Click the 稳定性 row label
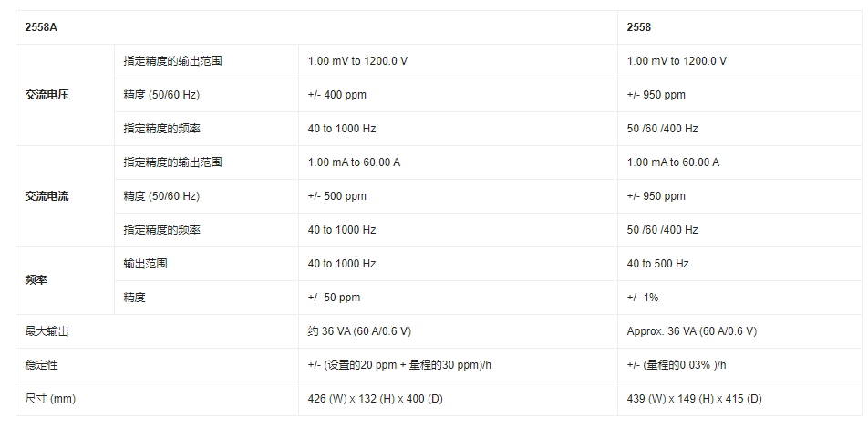The width and height of the screenshot is (868, 429). tap(42, 365)
